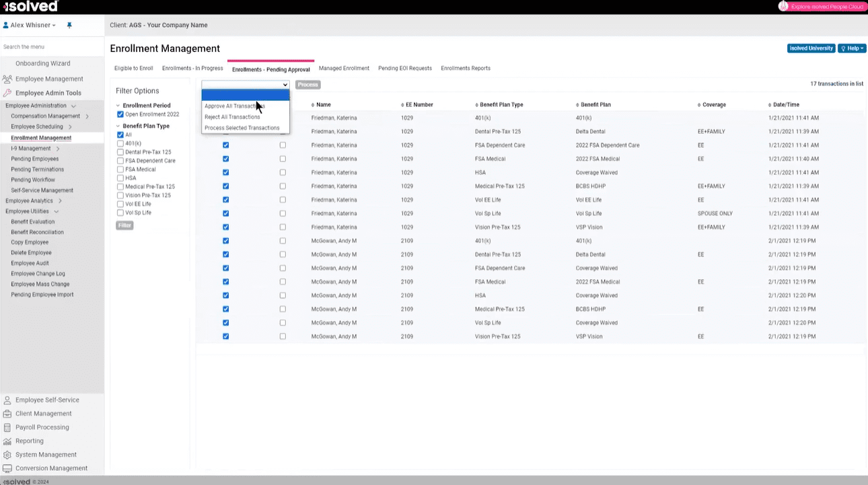Click sort arrows on EE Number column
The height and width of the screenshot is (485, 868).
click(x=402, y=105)
